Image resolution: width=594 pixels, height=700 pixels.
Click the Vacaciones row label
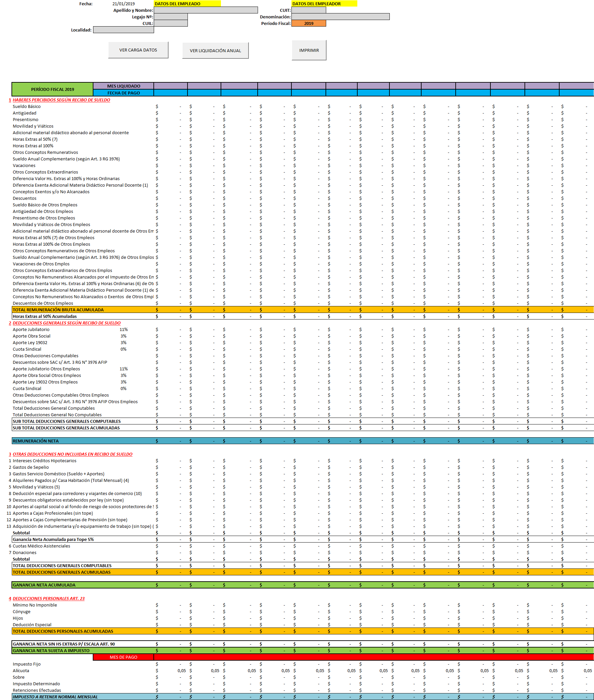[x=24, y=165]
